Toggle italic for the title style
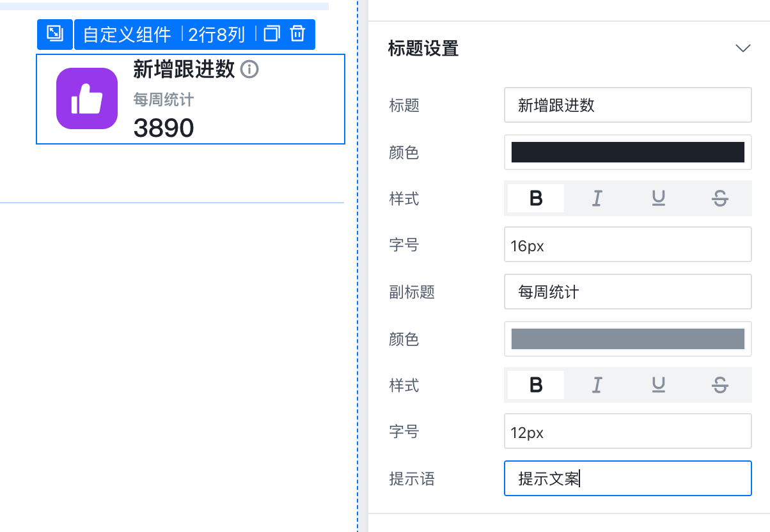 click(597, 199)
